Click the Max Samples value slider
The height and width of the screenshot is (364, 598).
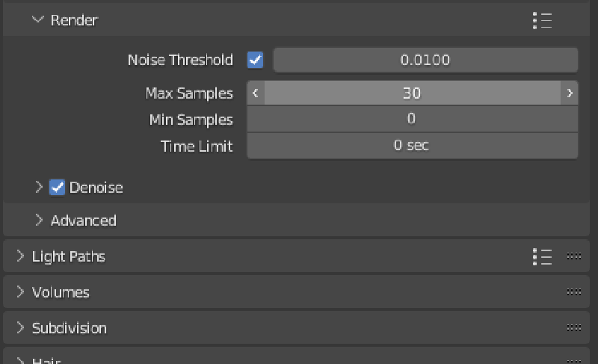[x=412, y=93]
